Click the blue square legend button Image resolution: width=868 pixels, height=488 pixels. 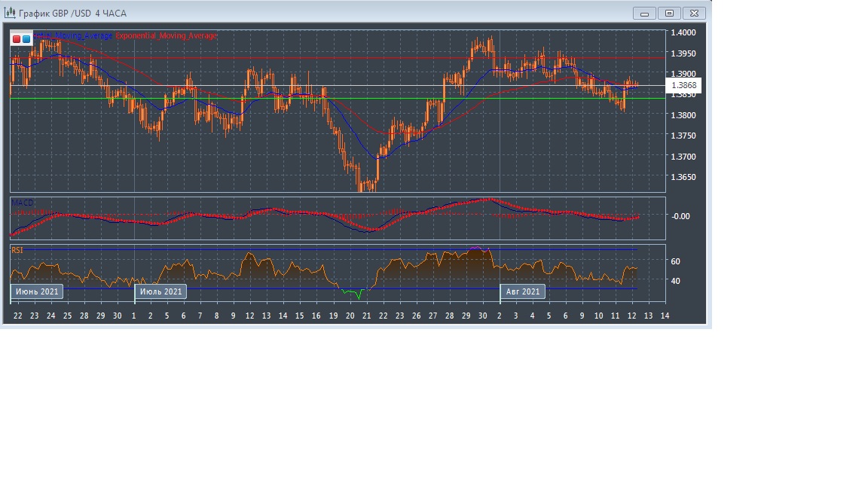[26, 38]
